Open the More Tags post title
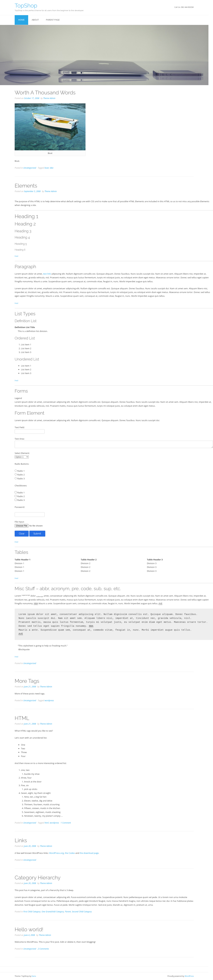The image size is (213, 980). tap(27, 681)
